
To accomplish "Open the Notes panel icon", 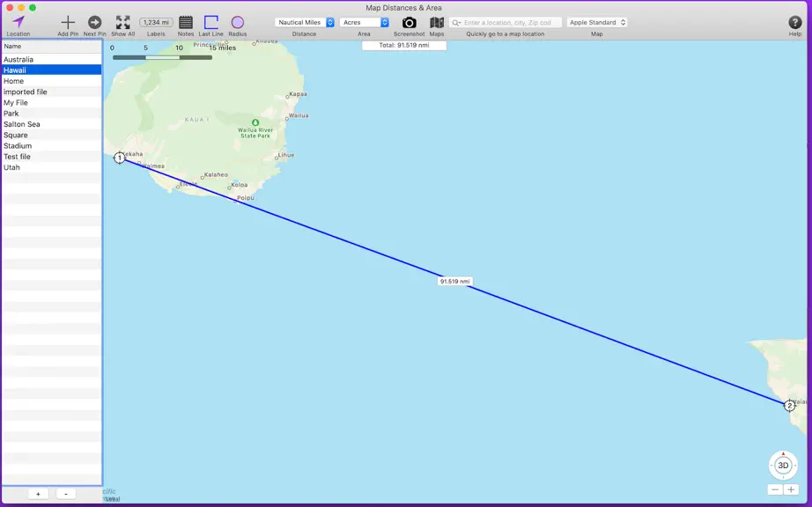I will 186,22.
